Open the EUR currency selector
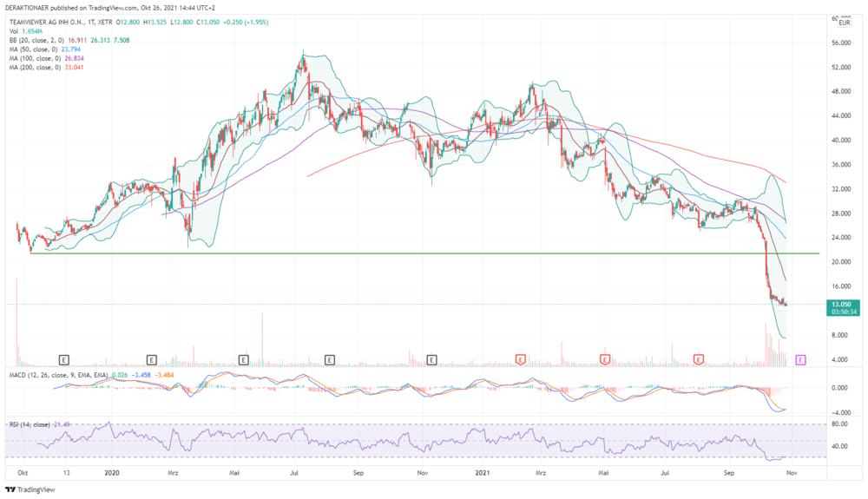868x499 pixels. point(845,23)
